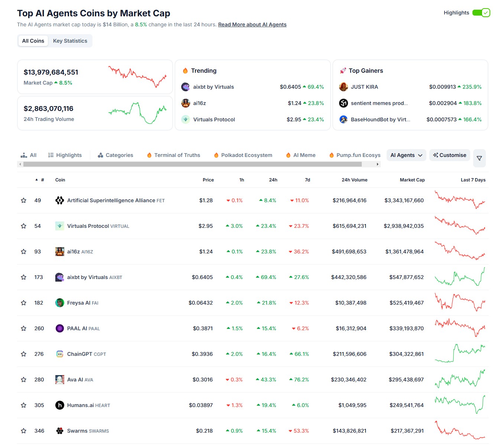Click the filter funnel icon
Image resolution: width=504 pixels, height=446 pixels.
(479, 158)
